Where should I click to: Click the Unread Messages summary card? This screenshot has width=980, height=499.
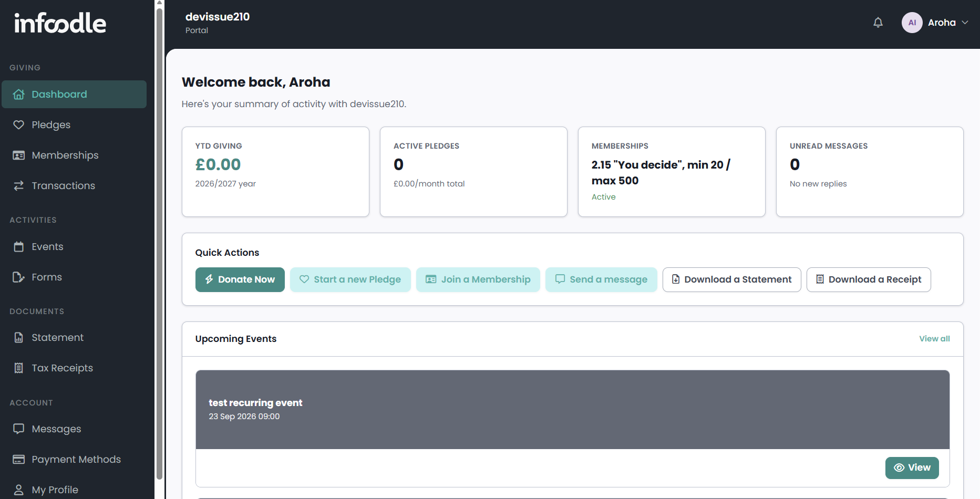pos(870,172)
